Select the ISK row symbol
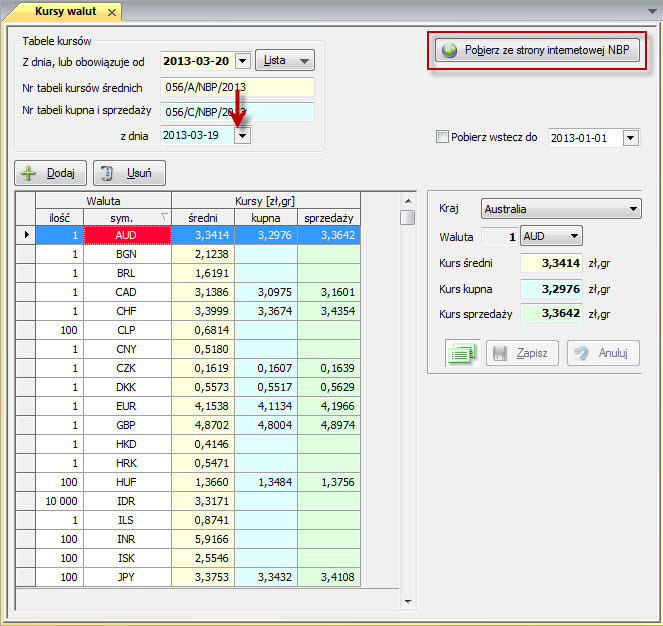The image size is (663, 626). (x=128, y=558)
